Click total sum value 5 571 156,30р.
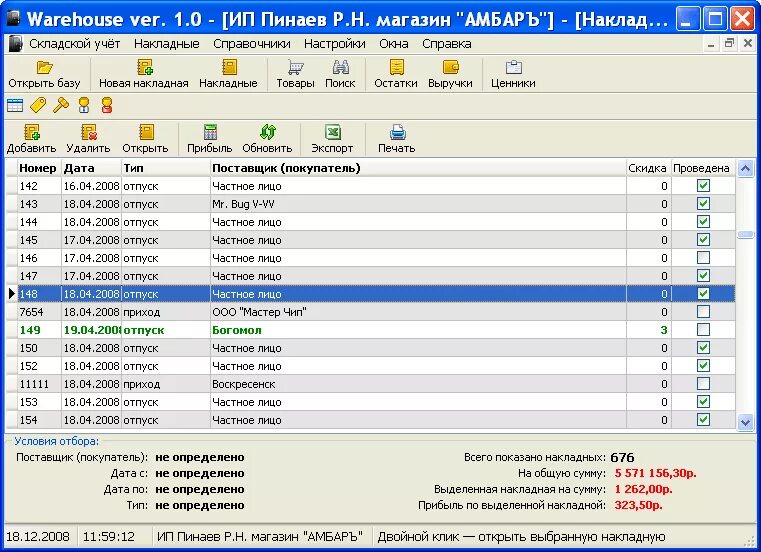The image size is (761, 552). click(x=655, y=473)
